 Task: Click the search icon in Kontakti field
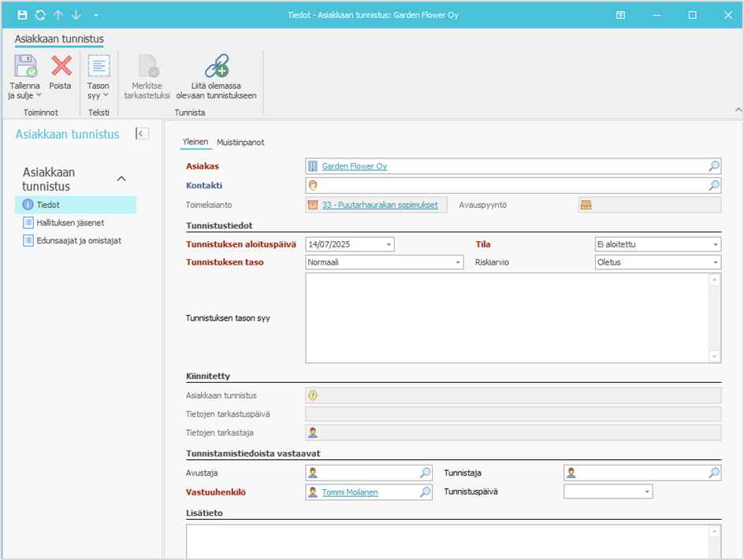tap(713, 185)
